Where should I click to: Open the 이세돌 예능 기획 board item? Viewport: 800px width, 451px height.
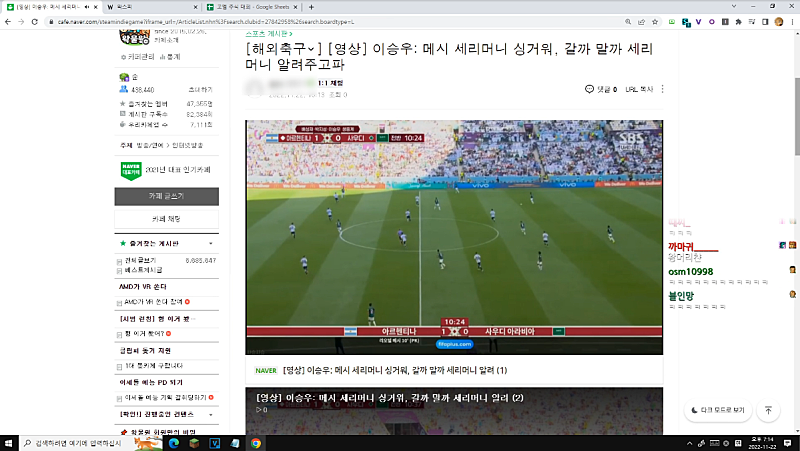(166, 397)
